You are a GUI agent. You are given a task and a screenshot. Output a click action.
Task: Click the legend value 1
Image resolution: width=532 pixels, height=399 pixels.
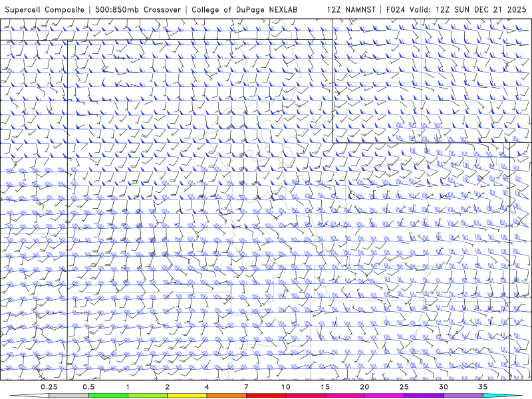click(128, 387)
